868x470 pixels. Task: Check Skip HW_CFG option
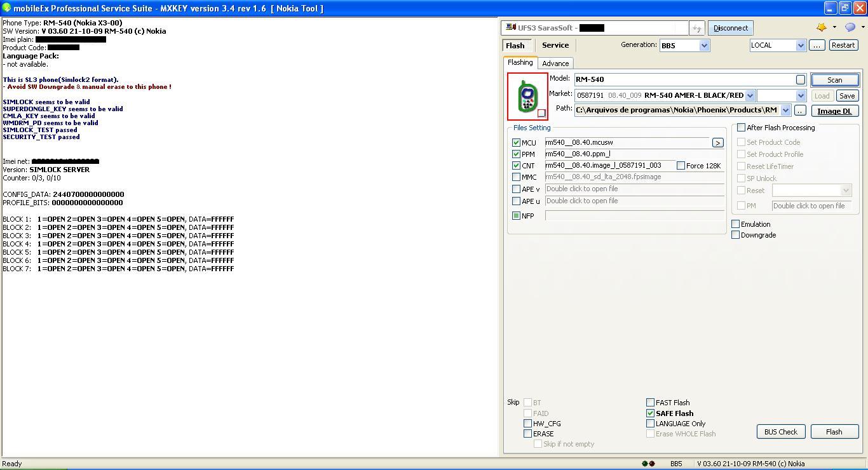527,424
